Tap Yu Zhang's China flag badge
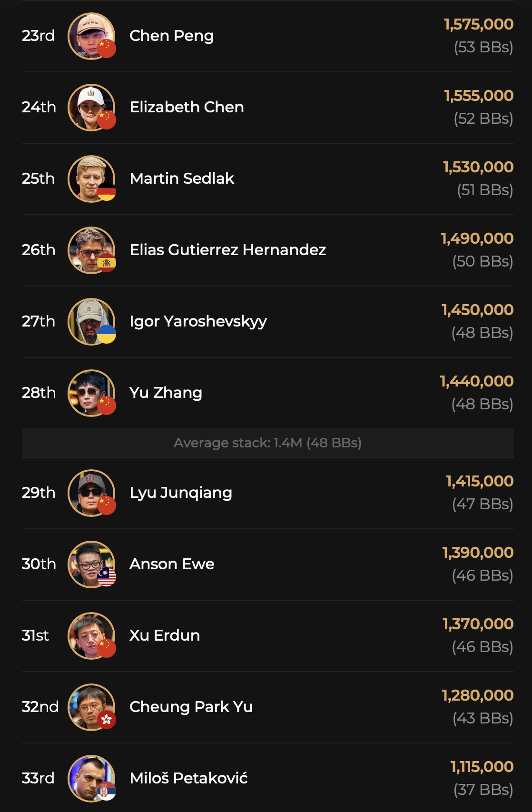Viewport: 532px width, 812px height. pyautogui.click(x=107, y=406)
